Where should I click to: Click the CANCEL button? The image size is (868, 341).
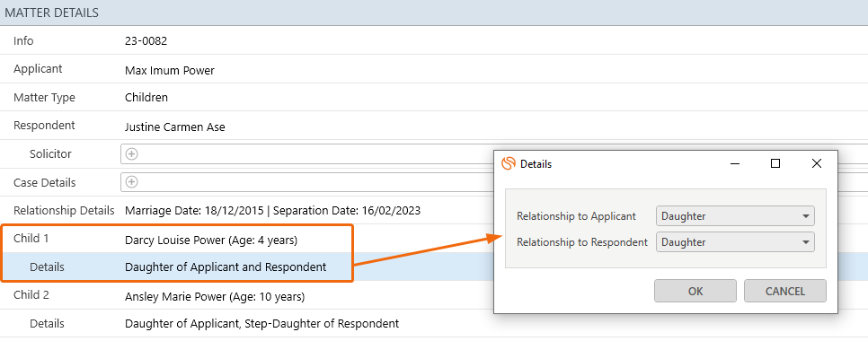coord(785,291)
